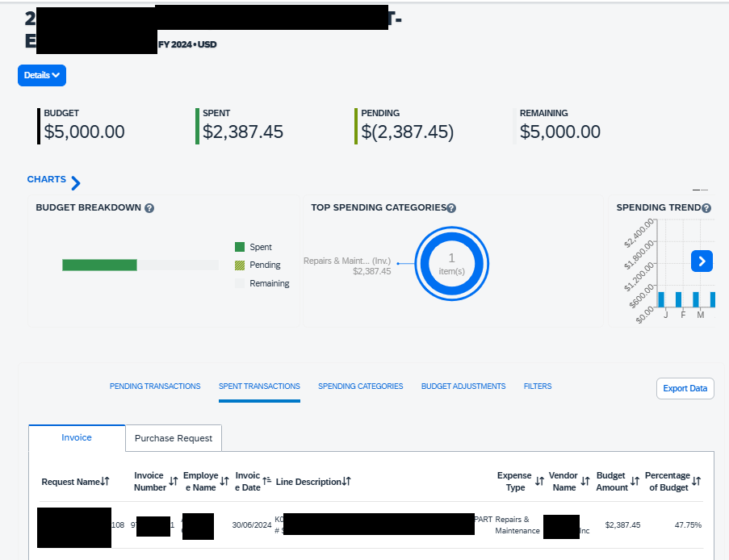Sort by the Line Description column icon

click(346, 482)
